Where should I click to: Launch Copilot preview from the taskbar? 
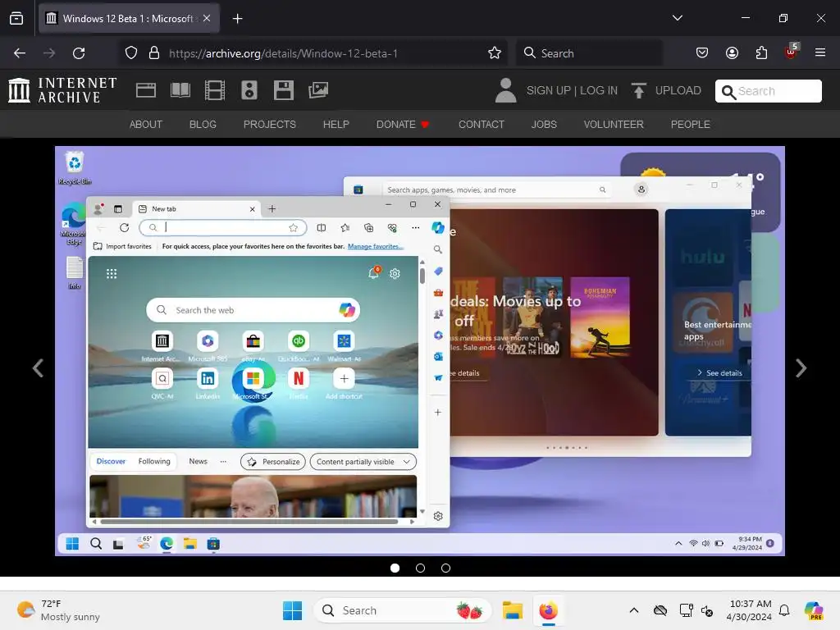point(814,610)
